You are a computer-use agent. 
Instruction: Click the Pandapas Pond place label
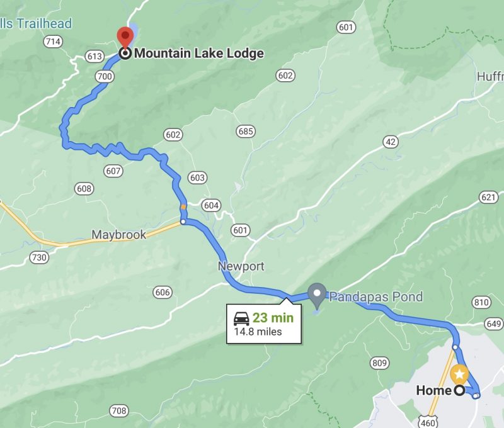pos(376,296)
